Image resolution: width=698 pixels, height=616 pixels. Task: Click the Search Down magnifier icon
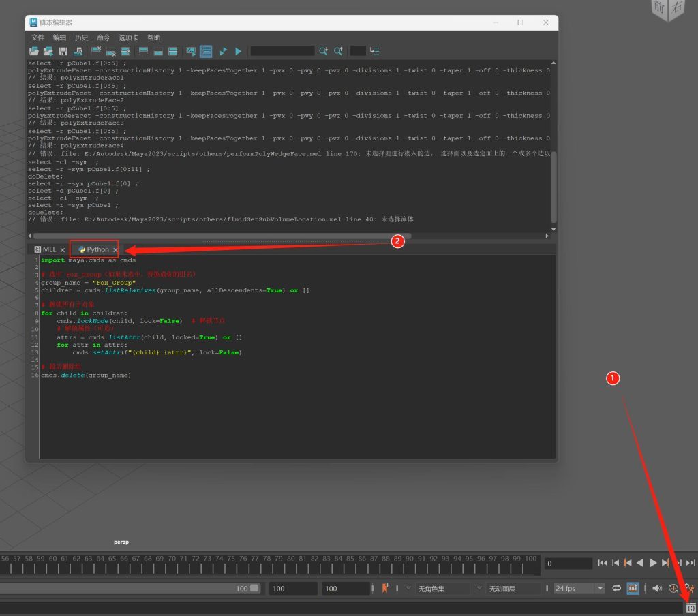[323, 51]
